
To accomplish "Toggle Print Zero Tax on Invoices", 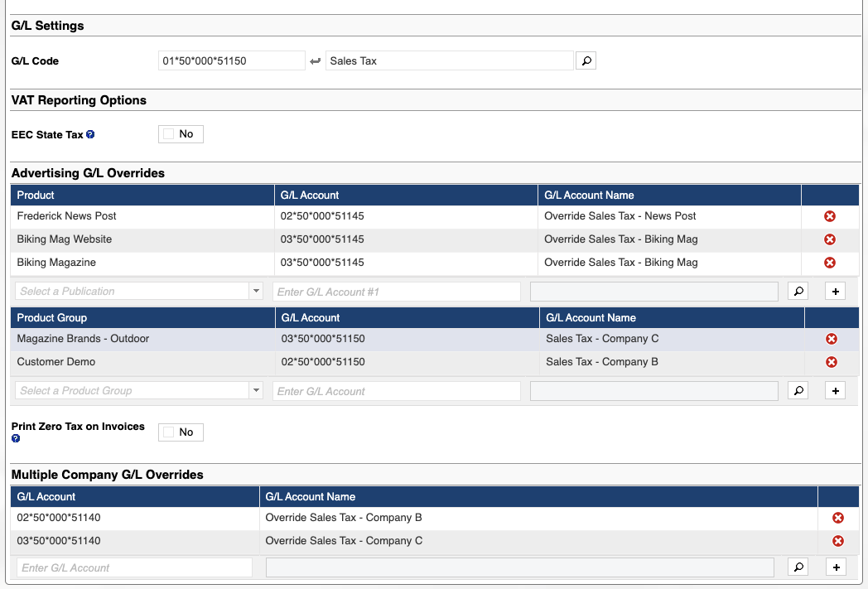I will (180, 432).
